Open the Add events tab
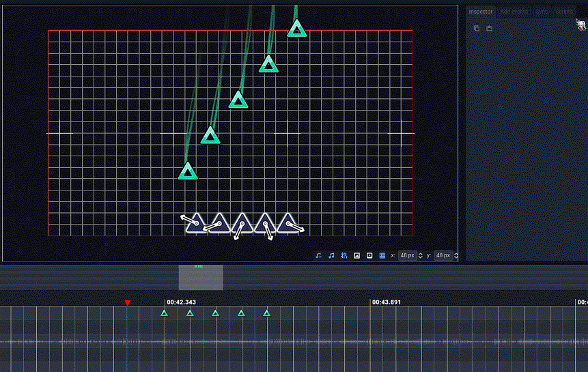The image size is (588, 372). click(514, 12)
